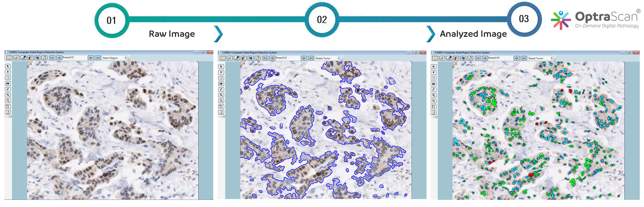Viewport: 644px width, 207px height.
Task: Click the zoom in magnifier in Raw Image window
Action: point(8,95)
